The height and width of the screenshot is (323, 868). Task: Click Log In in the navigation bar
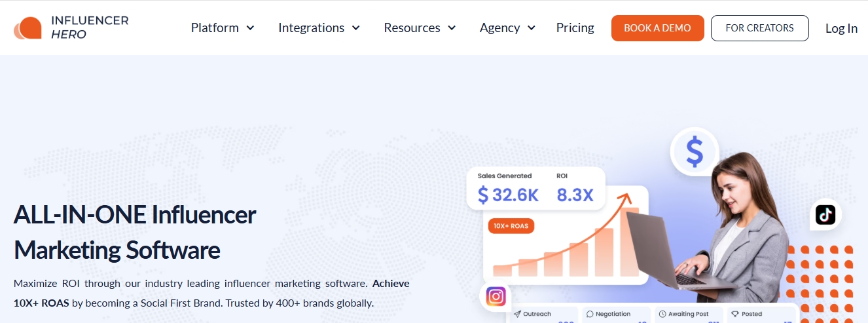pyautogui.click(x=841, y=28)
